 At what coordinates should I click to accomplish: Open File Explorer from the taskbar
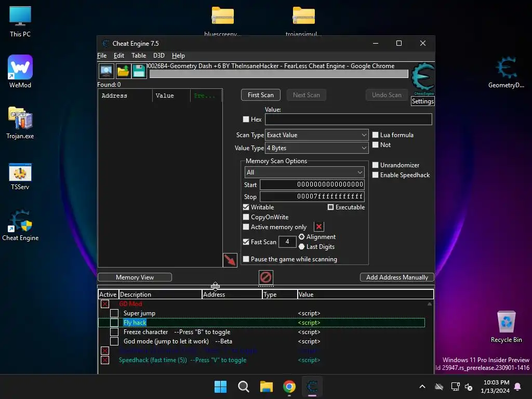[x=267, y=387]
